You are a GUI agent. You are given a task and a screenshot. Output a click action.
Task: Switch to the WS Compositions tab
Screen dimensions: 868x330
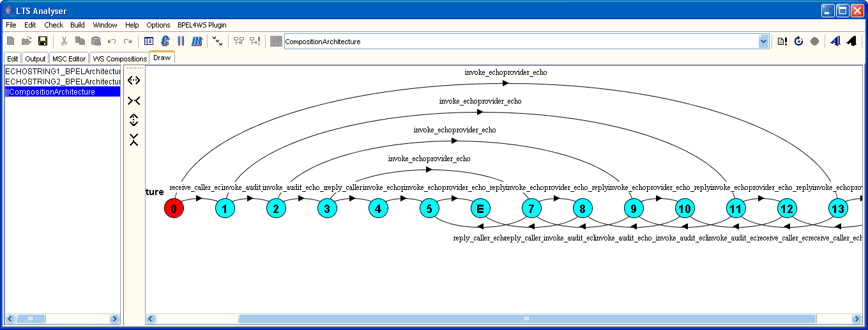[119, 58]
